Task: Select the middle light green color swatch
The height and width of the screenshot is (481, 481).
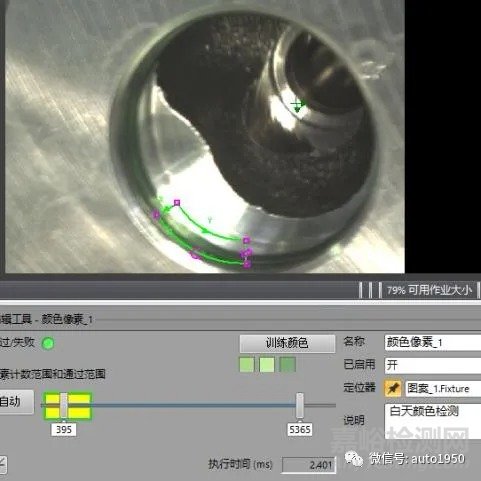Action: [267, 365]
